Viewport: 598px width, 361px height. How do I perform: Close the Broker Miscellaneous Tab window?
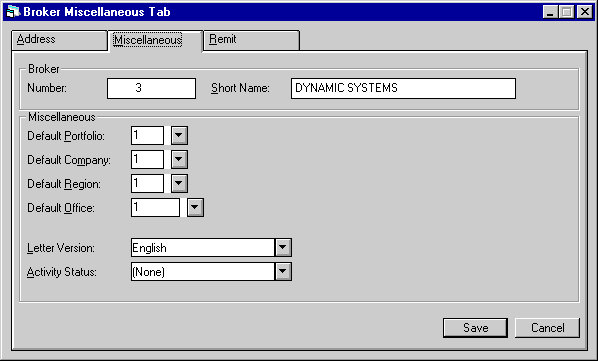point(585,12)
